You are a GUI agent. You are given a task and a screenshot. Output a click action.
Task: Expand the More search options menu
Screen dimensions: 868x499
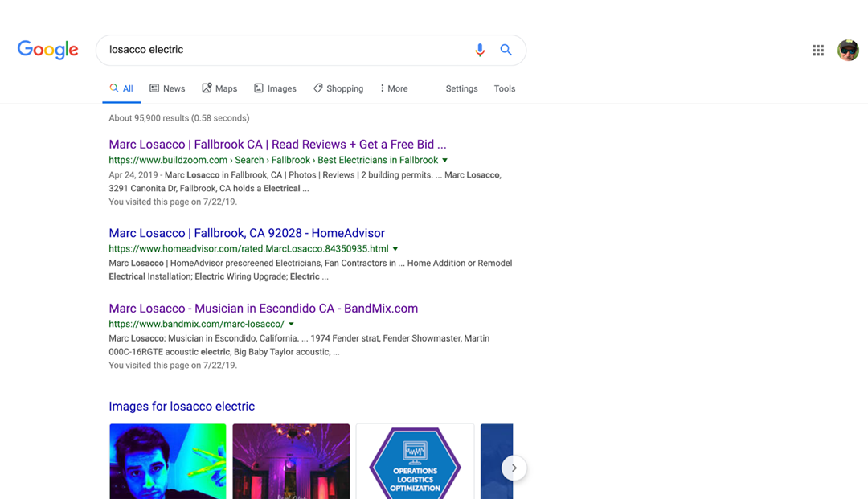[394, 88]
